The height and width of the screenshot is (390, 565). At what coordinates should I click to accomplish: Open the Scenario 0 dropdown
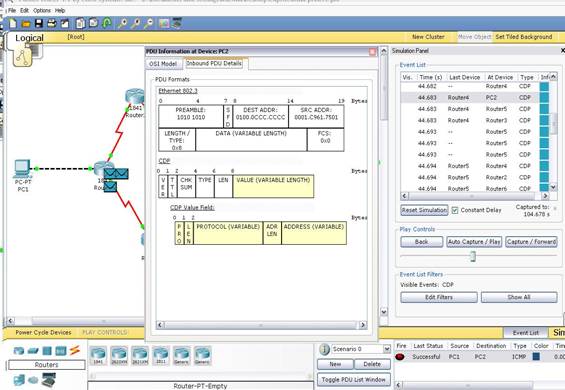387,349
